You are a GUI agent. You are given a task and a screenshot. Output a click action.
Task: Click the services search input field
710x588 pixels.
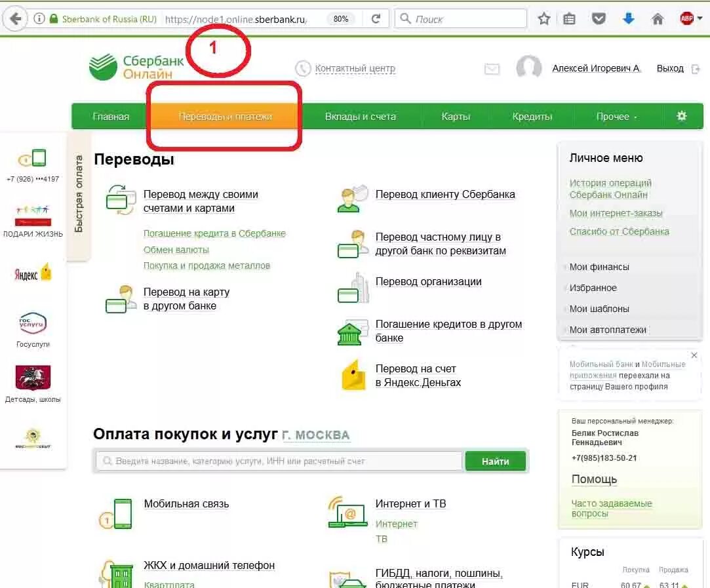pyautogui.click(x=275, y=461)
